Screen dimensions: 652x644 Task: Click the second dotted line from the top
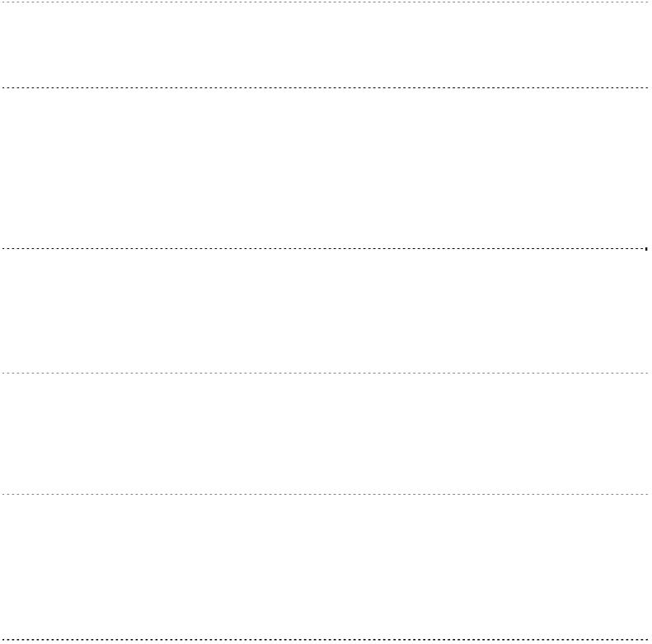click(x=326, y=87)
